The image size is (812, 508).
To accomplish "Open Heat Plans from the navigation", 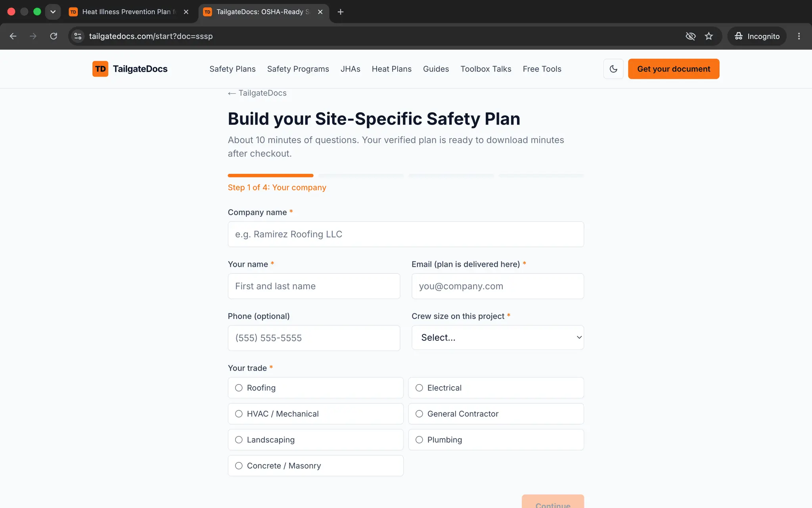I will pyautogui.click(x=392, y=69).
